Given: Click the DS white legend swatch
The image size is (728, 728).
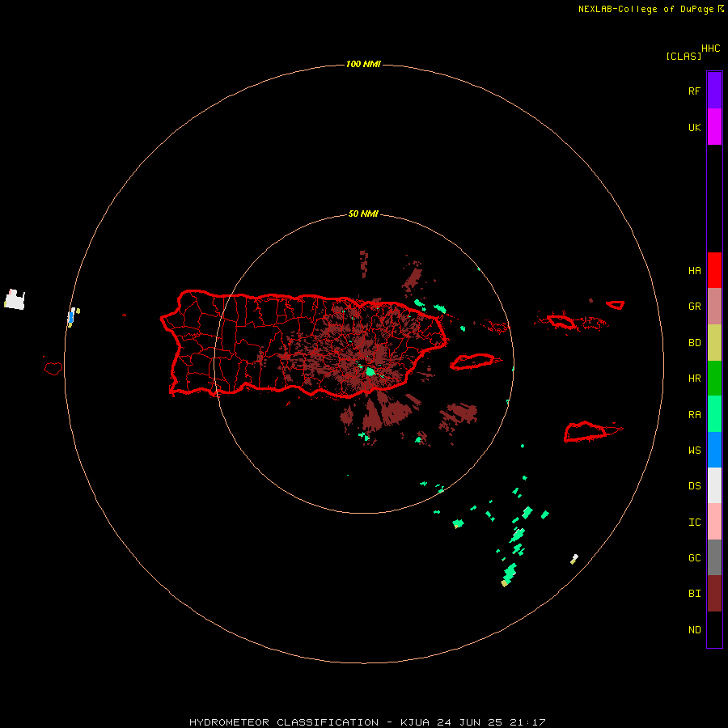Looking at the screenshot, I should pyautogui.click(x=714, y=485).
